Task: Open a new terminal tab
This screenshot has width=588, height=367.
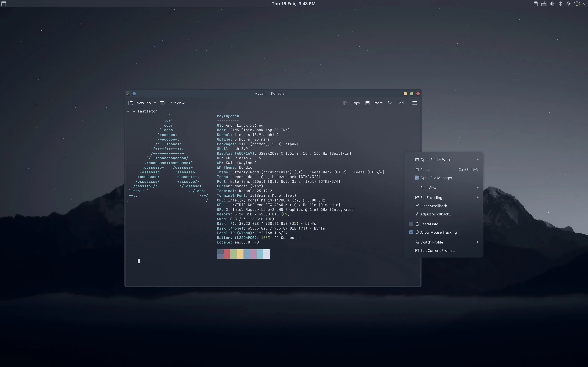Action: pos(143,103)
